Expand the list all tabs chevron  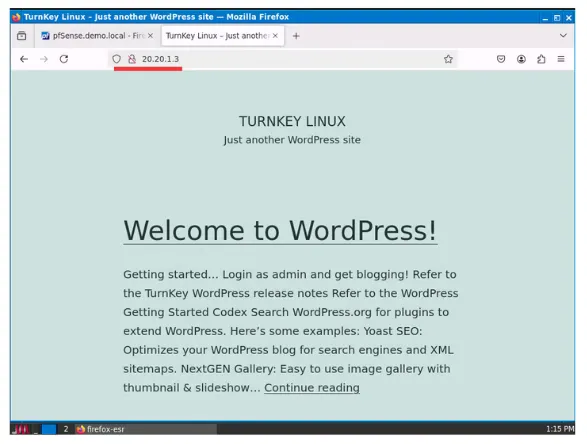click(x=563, y=36)
